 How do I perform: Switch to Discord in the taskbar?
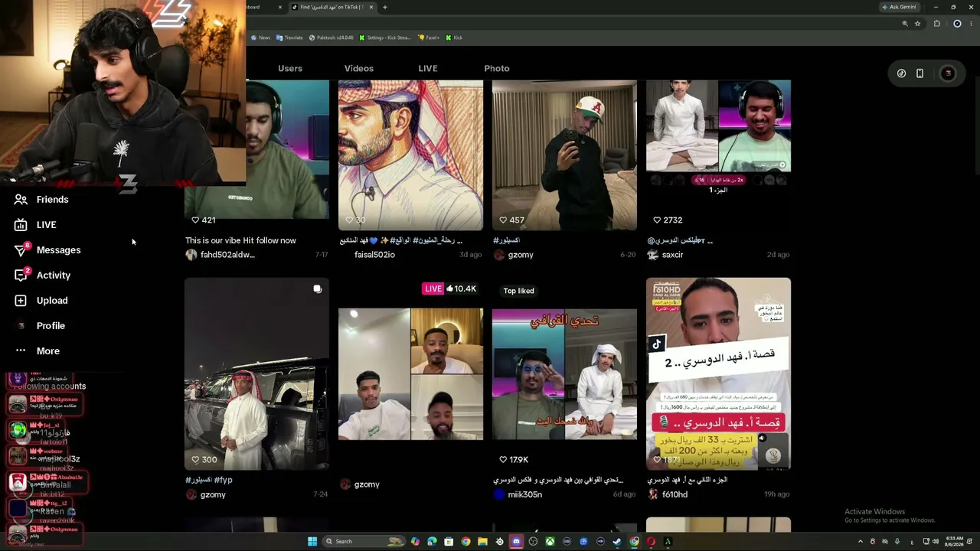click(x=516, y=542)
